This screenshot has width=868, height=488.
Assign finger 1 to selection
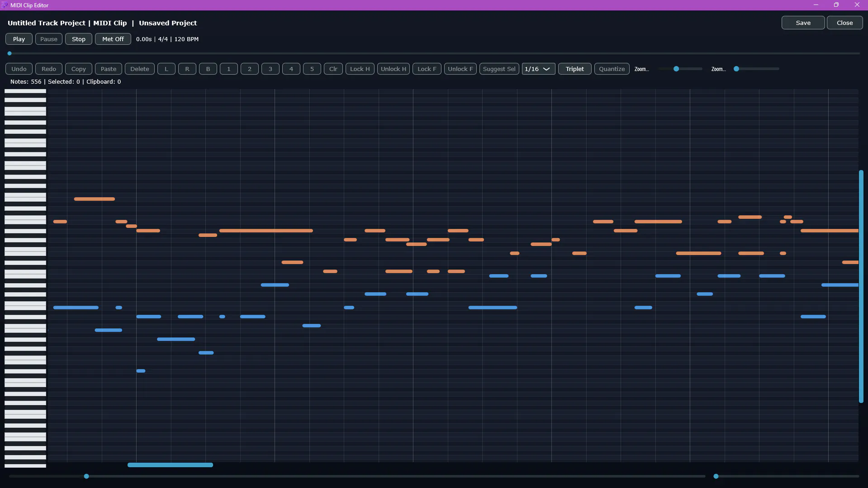pos(229,69)
